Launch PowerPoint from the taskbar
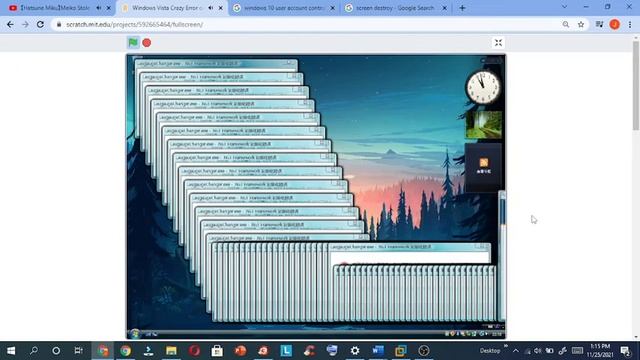The height and width of the screenshot is (360, 640). pos(240,351)
